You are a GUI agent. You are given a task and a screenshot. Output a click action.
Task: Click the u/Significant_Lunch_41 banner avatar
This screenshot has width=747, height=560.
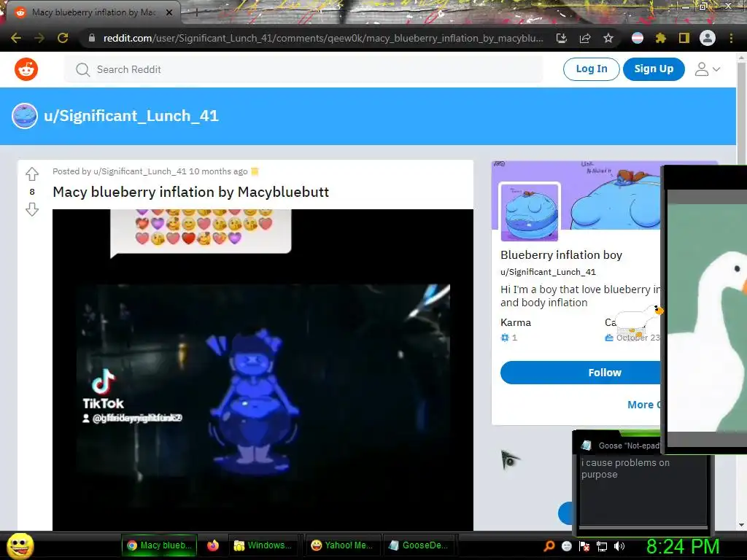[x=25, y=116]
